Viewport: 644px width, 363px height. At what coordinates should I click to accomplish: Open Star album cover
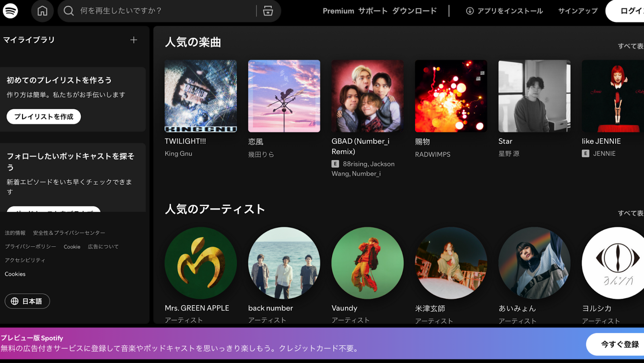[535, 96]
